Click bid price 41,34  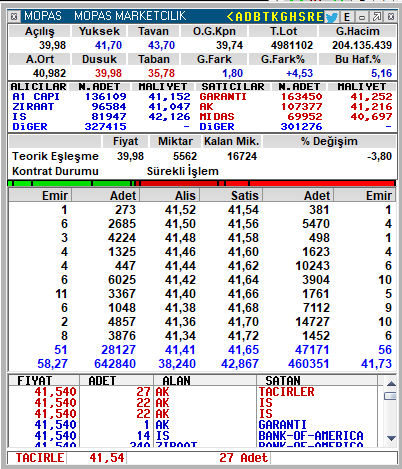coord(180,336)
